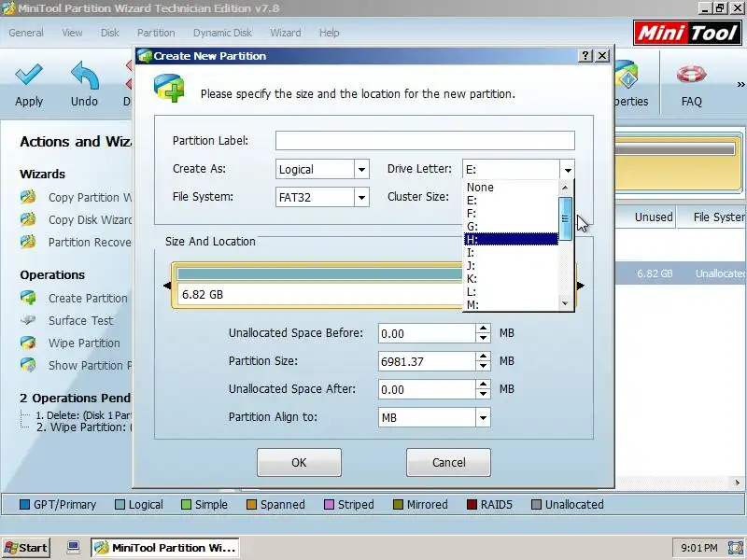Click the show desktop icon in taskbar
The width and height of the screenshot is (747, 560).
coord(74,547)
